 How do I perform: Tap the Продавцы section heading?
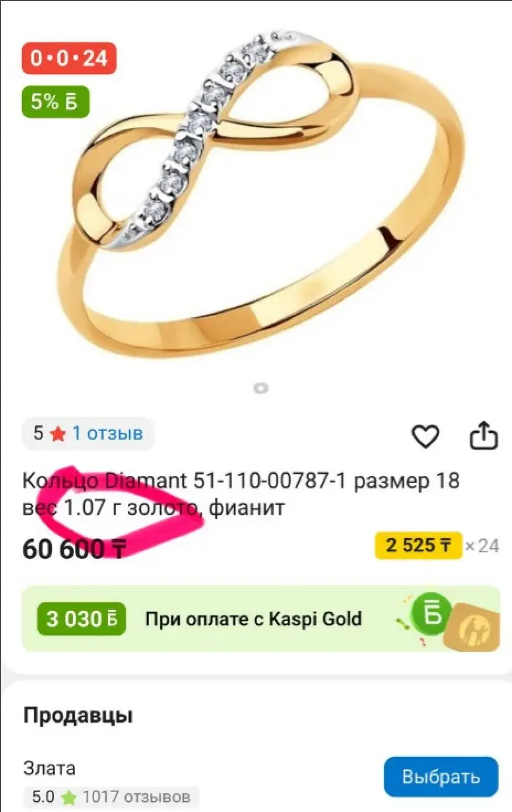78,715
